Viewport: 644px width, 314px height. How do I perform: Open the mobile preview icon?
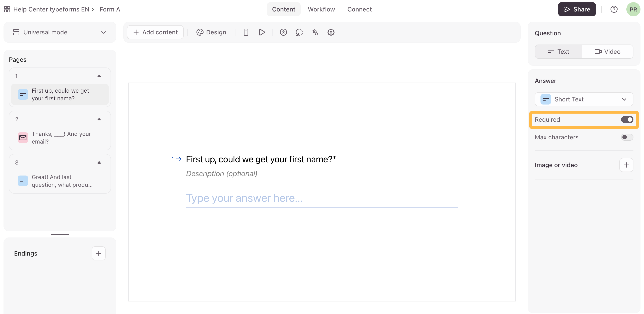tap(246, 32)
